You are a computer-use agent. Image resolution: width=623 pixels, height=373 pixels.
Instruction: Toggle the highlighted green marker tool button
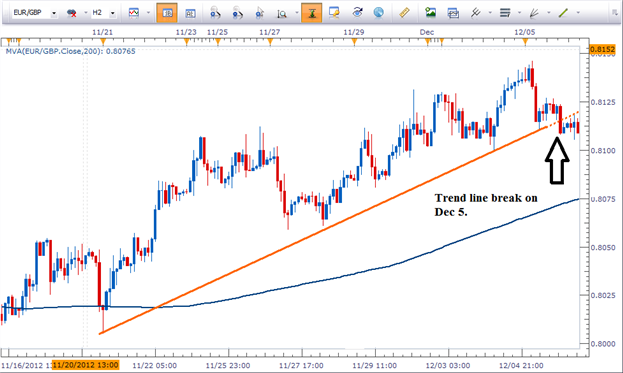[312, 13]
